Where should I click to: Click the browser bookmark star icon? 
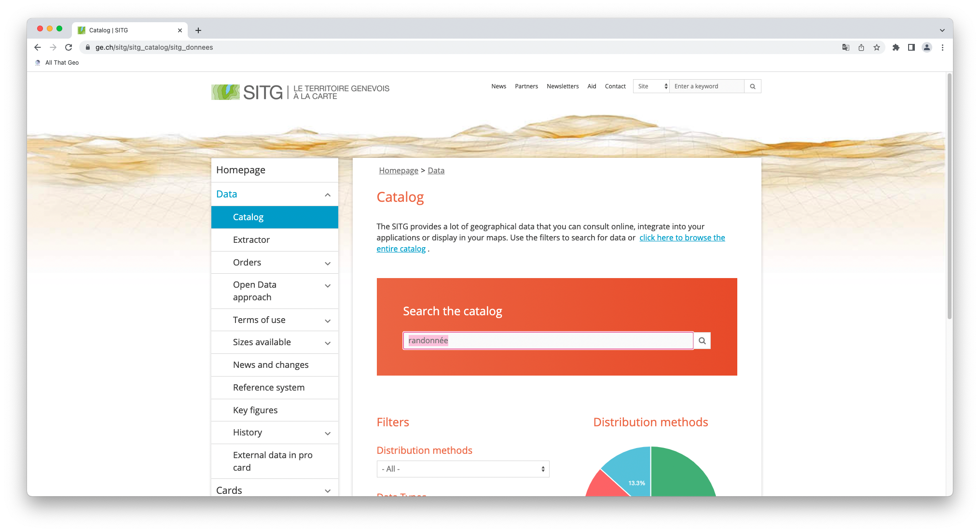click(877, 47)
